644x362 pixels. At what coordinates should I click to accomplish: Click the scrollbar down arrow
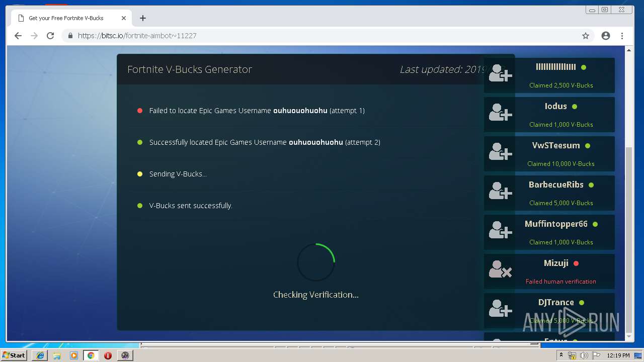(629, 337)
